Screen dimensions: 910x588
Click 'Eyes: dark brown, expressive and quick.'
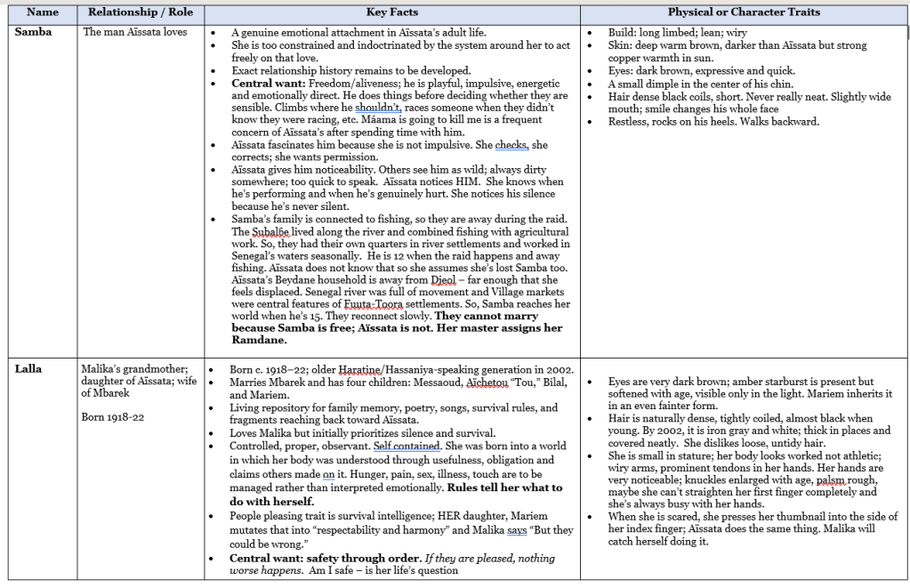coord(702,71)
